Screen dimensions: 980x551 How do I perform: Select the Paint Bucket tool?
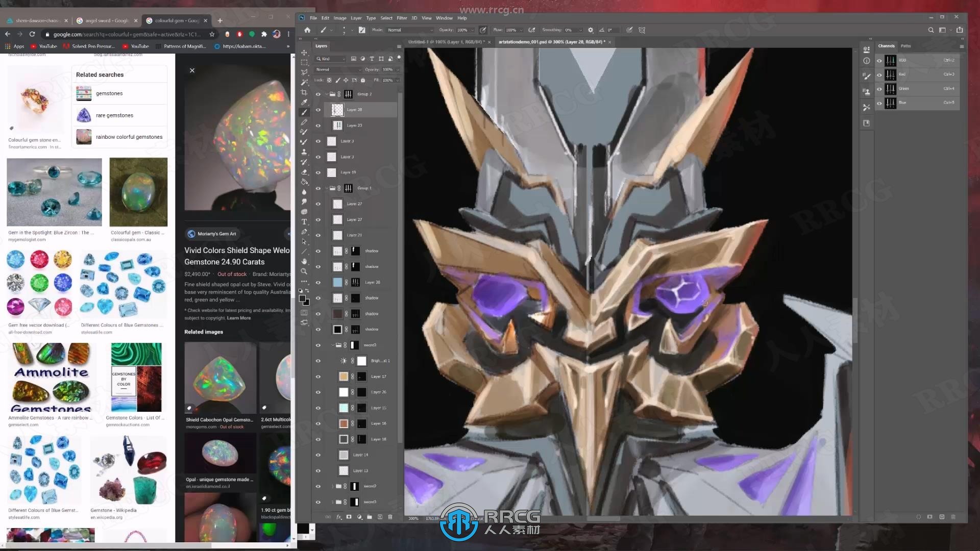click(x=304, y=182)
